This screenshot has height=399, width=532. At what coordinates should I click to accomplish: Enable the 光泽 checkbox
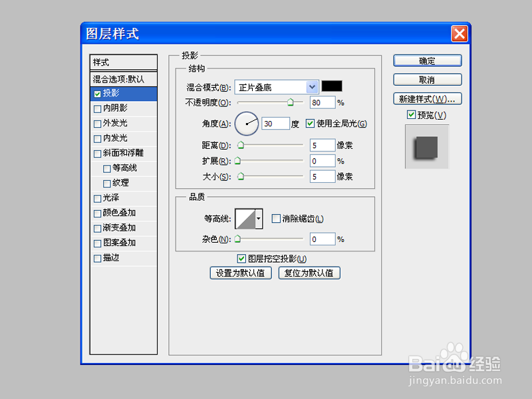point(97,198)
